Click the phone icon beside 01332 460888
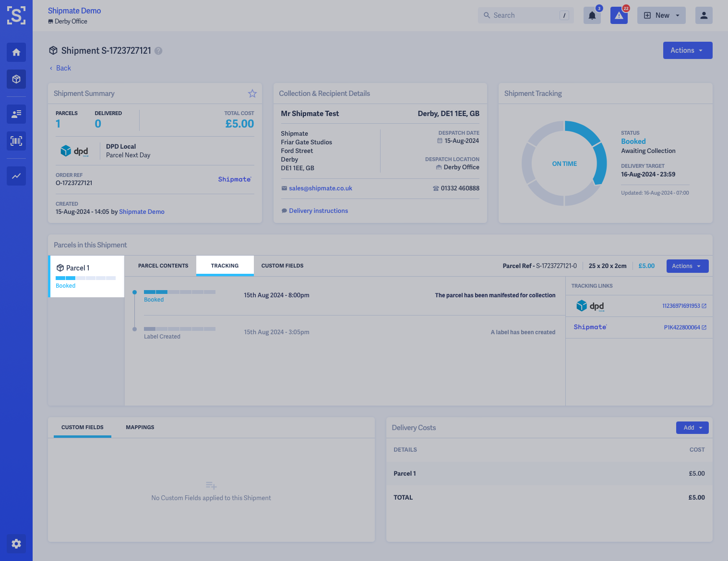This screenshot has width=728, height=561. pyautogui.click(x=436, y=188)
